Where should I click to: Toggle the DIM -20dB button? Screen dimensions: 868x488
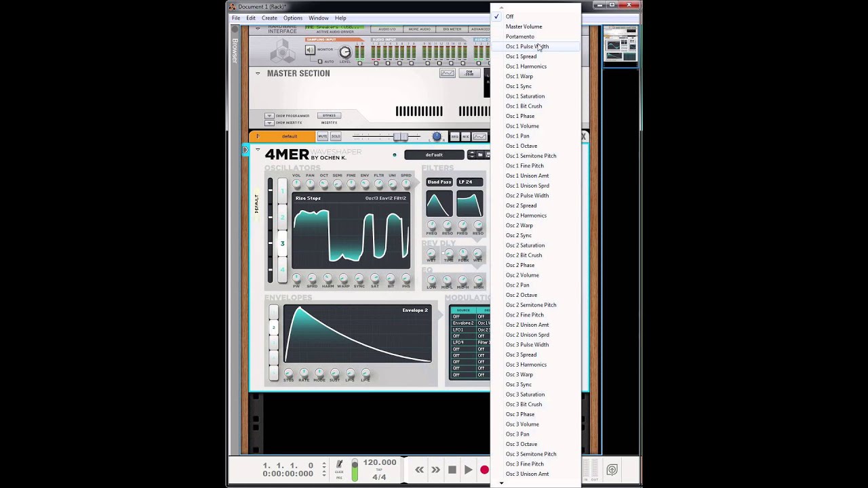[x=469, y=73]
